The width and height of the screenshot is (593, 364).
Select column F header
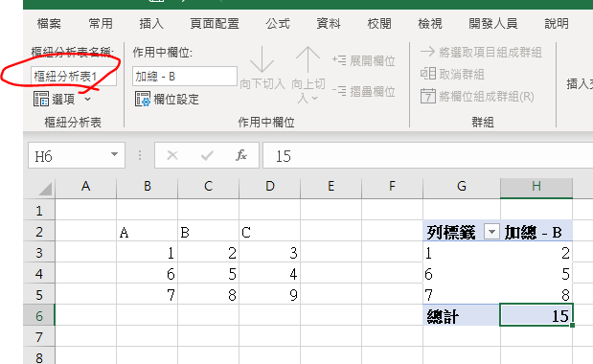[x=392, y=187]
